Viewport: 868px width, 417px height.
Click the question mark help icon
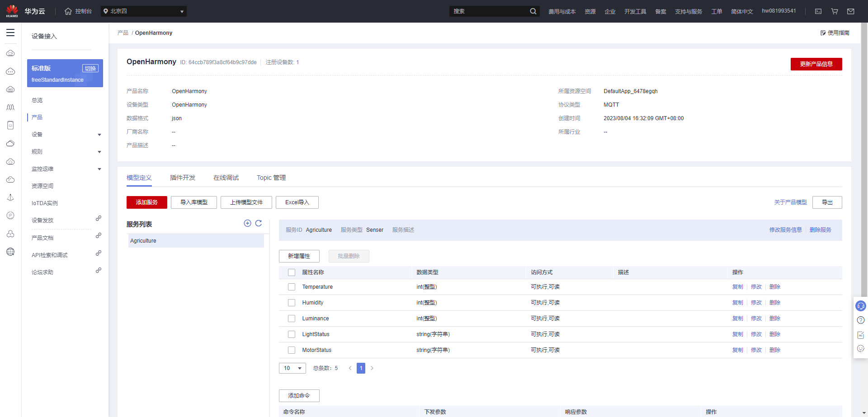pos(861,320)
